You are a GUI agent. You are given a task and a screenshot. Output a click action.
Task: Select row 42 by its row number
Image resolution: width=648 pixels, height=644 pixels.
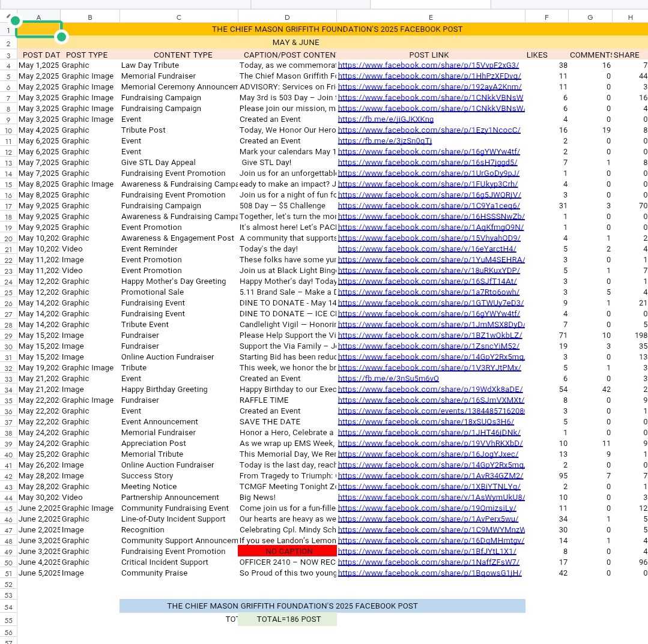pos(8,476)
